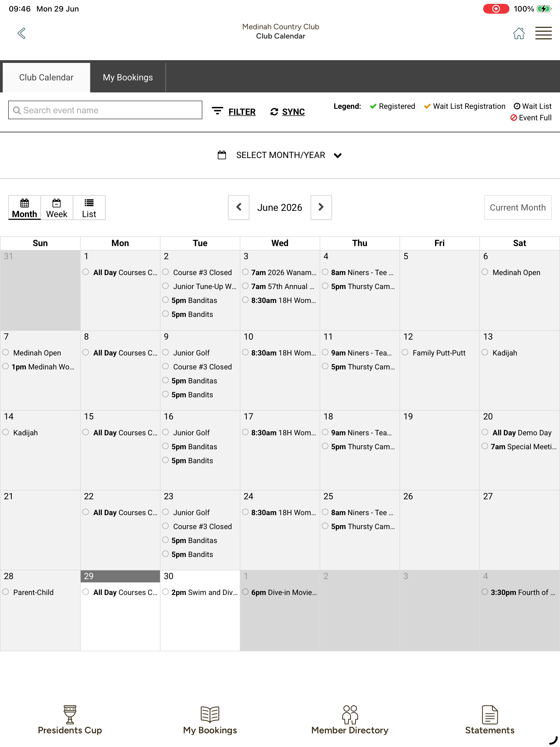Switch to Week view
The image size is (560, 747).
pos(57,208)
